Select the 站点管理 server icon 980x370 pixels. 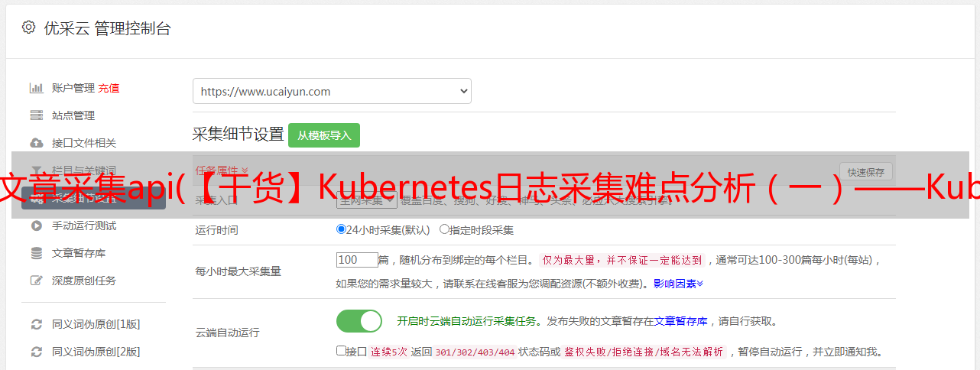pos(36,115)
